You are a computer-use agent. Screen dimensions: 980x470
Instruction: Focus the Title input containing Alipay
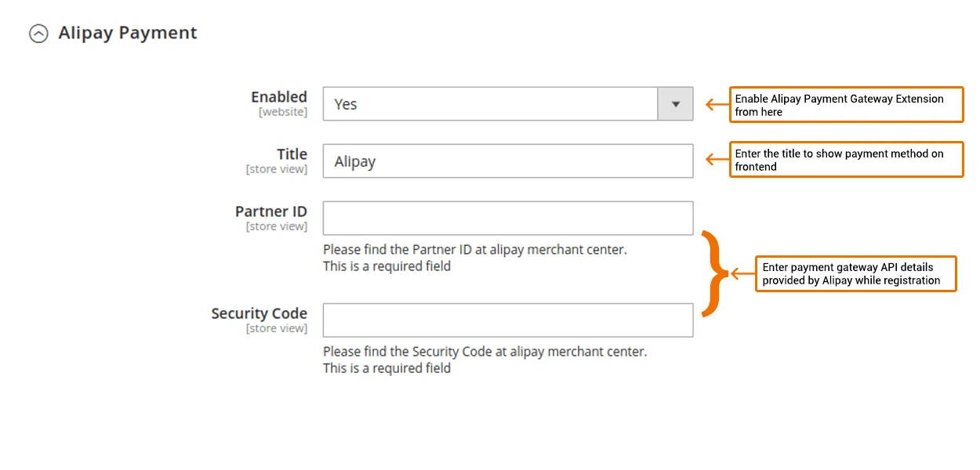[507, 161]
